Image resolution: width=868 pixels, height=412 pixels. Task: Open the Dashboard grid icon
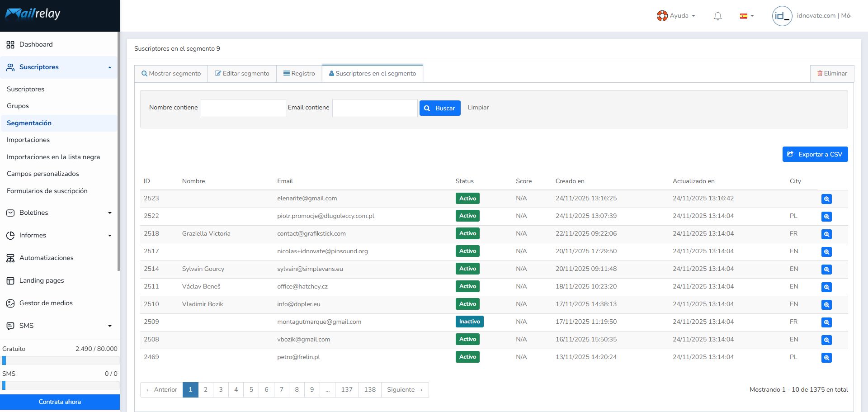click(x=10, y=45)
